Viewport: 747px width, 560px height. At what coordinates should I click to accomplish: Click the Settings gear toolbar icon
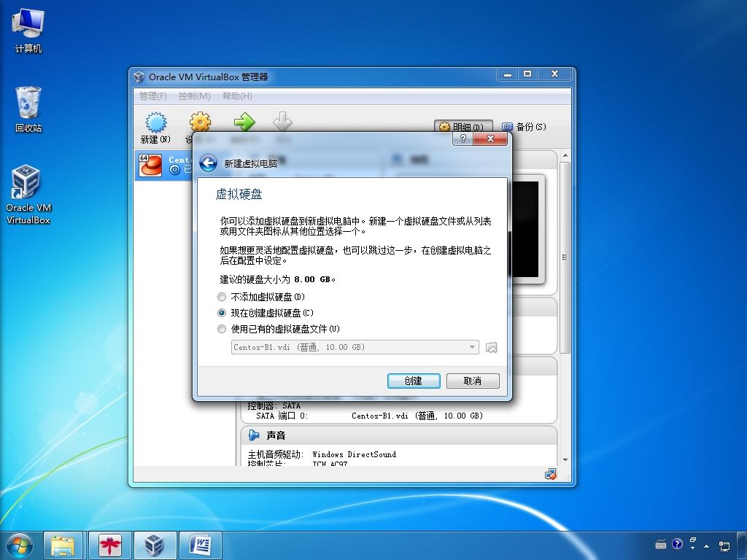click(x=200, y=122)
